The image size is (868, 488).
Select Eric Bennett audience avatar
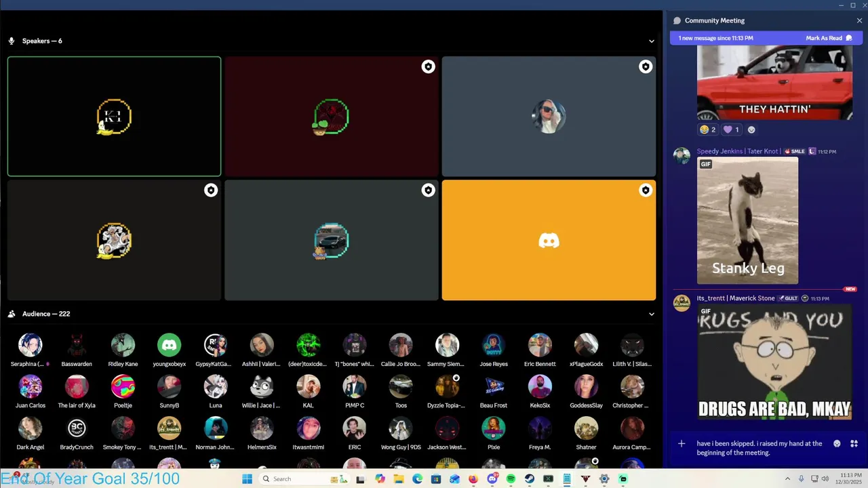pos(540,345)
